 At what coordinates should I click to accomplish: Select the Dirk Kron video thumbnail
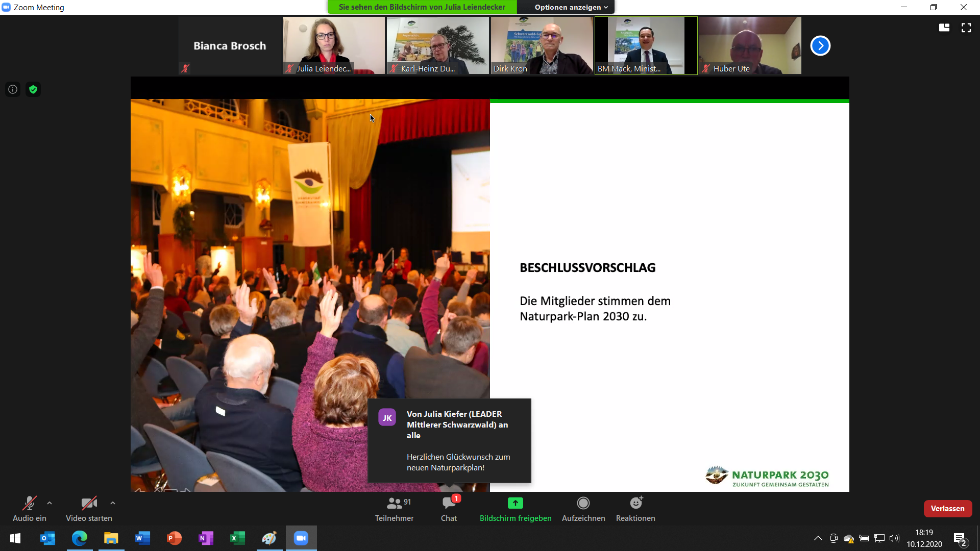coord(542,45)
